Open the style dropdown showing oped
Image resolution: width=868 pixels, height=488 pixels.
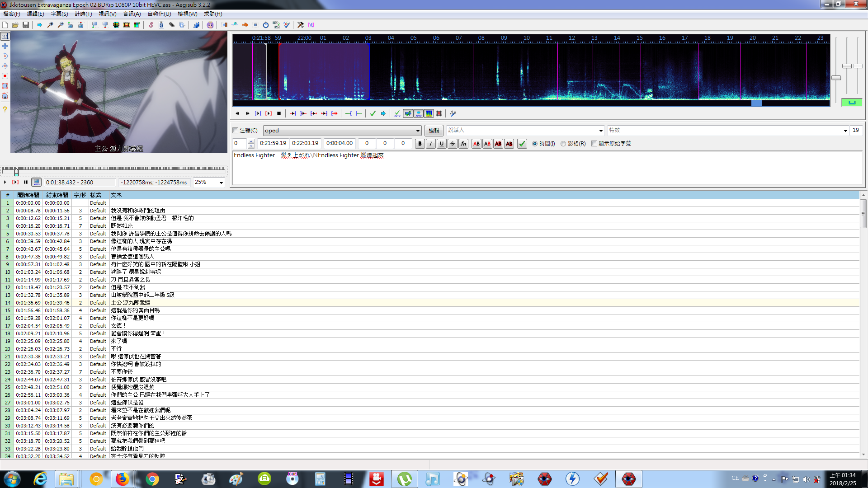(342, 131)
